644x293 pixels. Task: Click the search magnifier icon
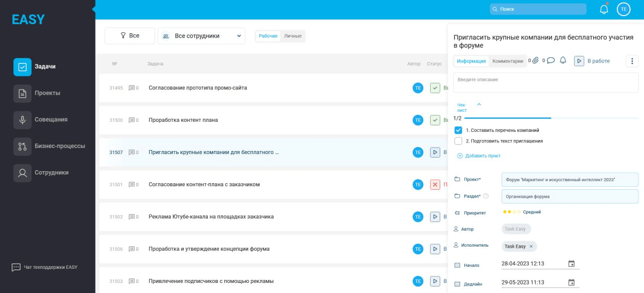(x=495, y=9)
